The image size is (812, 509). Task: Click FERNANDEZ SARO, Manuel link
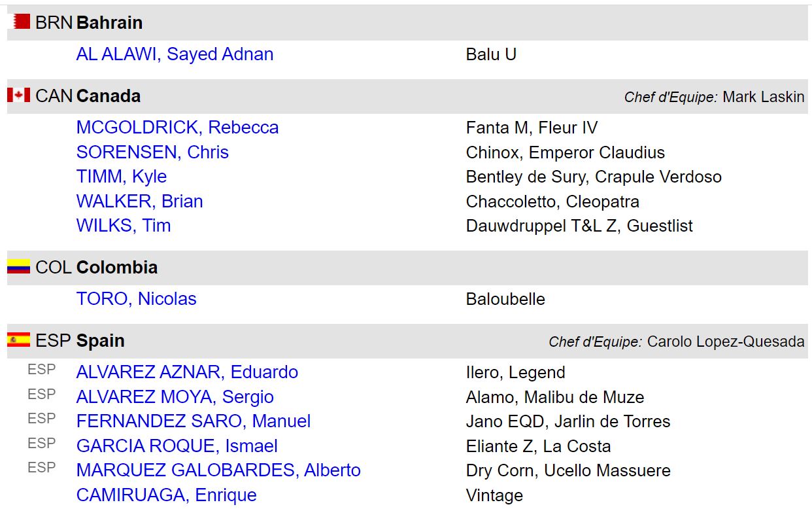coord(194,421)
